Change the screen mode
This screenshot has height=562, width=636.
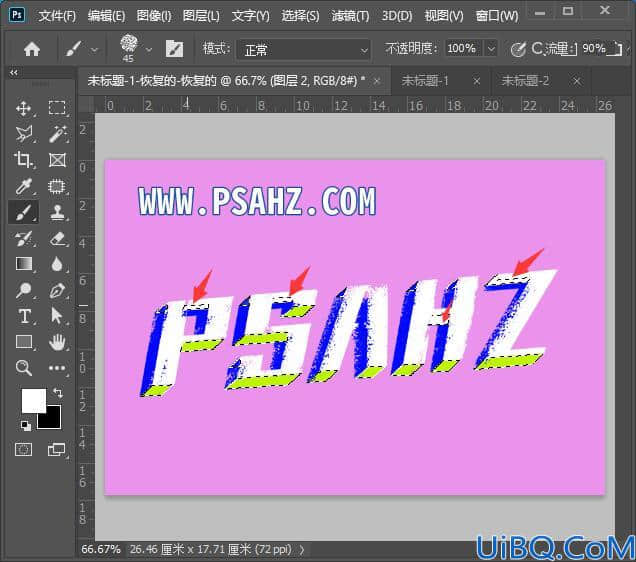(56, 449)
